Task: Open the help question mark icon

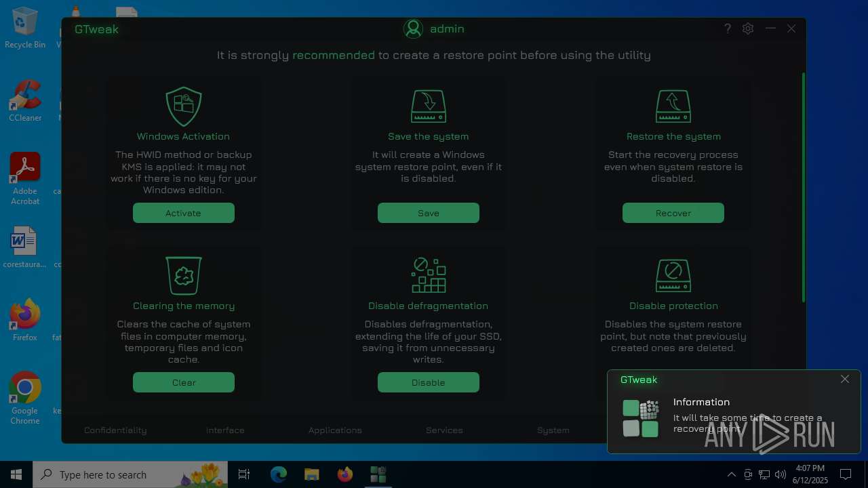Action: tap(728, 28)
